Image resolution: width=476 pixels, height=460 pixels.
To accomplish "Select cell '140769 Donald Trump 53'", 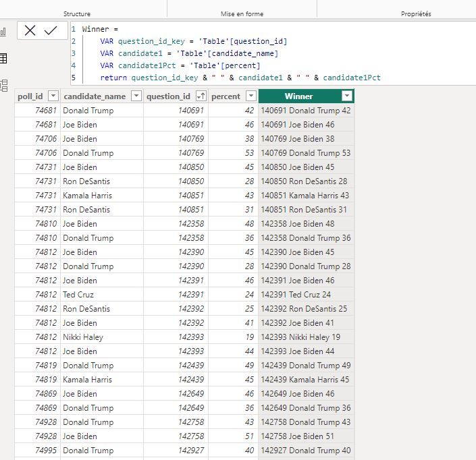I will click(306, 153).
